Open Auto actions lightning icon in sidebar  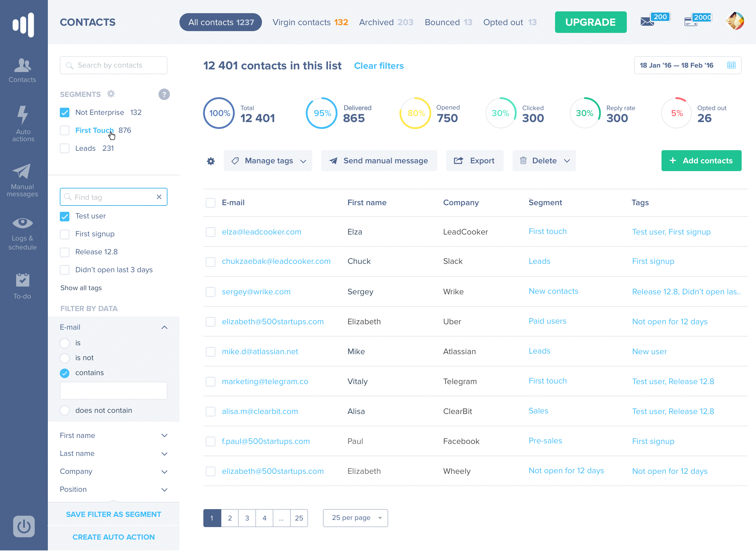point(23,115)
